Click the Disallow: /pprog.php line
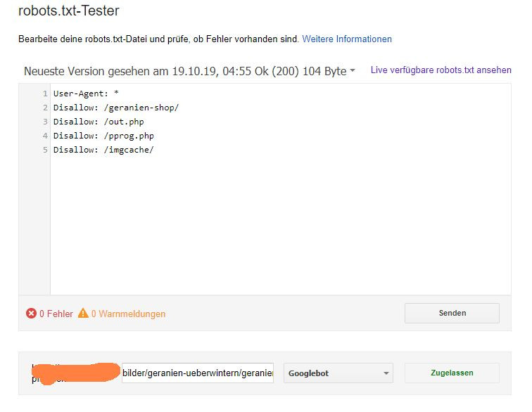The width and height of the screenshot is (532, 412). (103, 136)
